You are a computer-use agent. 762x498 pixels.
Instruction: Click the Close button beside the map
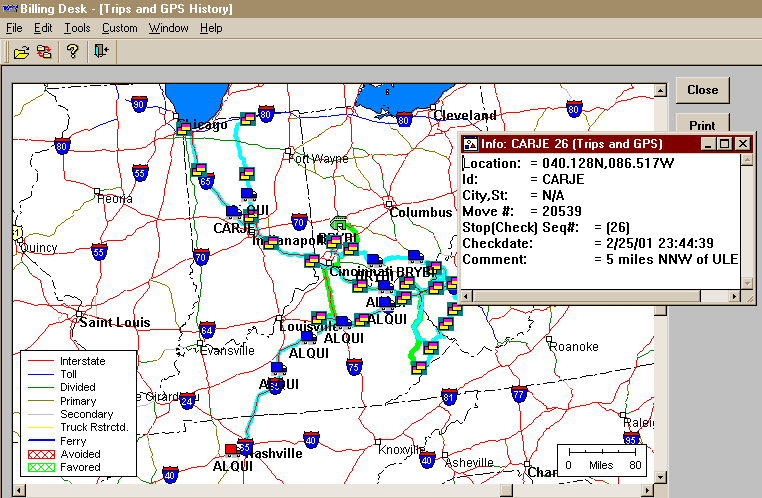[x=703, y=90]
